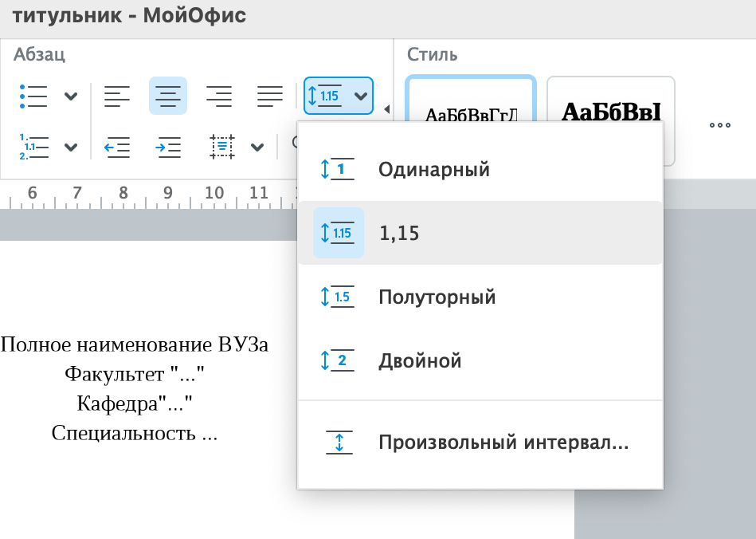Screen dimensions: 756x539
Task: Decrease paragraph indent
Action: [117, 147]
